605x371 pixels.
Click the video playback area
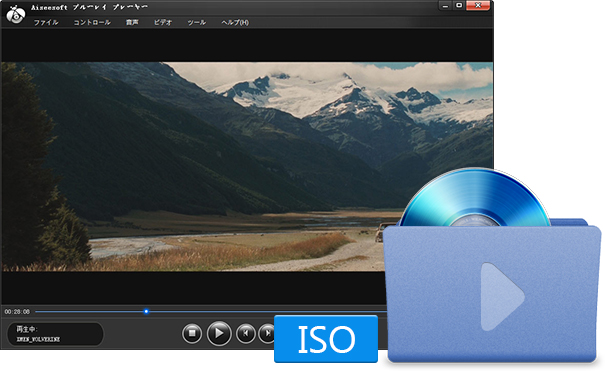247,167
